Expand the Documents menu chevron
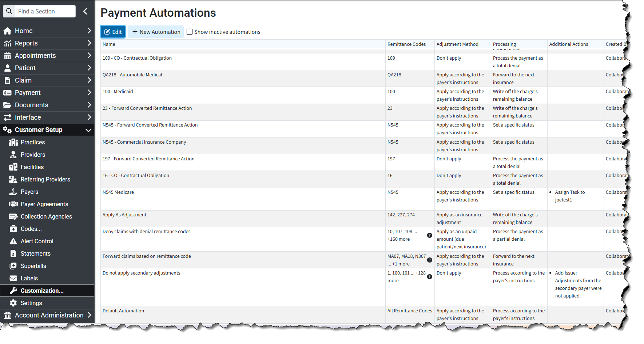This screenshot has height=344, width=644. tap(89, 105)
